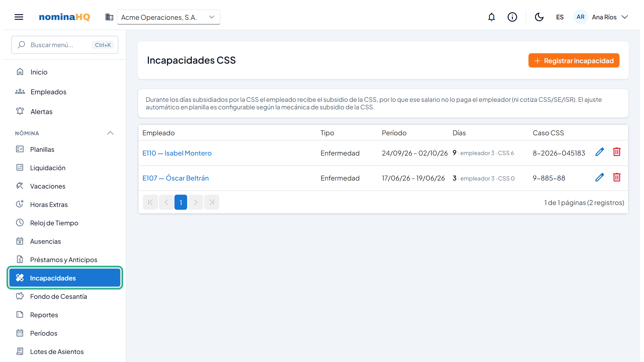Click the company building icon
Image resolution: width=644 pixels, height=362 pixels.
click(x=109, y=17)
